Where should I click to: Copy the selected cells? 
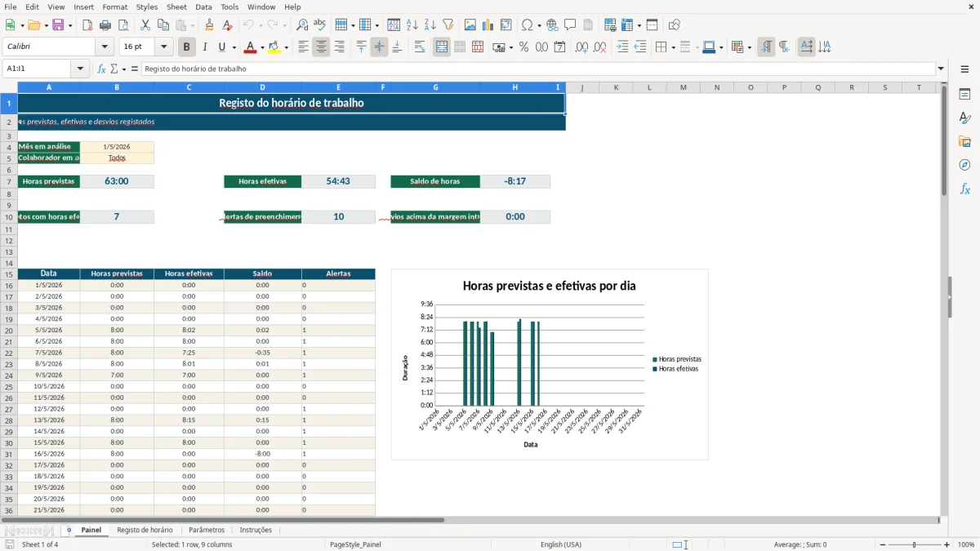(163, 25)
